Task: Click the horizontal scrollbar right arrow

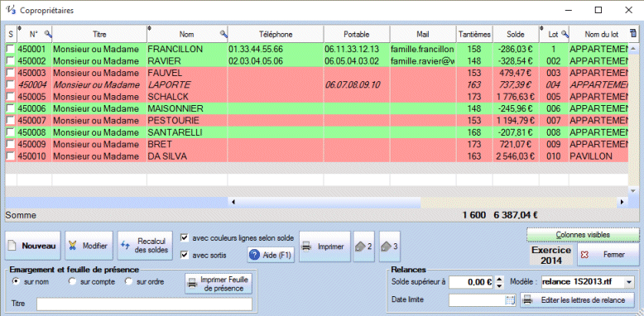Action: pos(622,202)
